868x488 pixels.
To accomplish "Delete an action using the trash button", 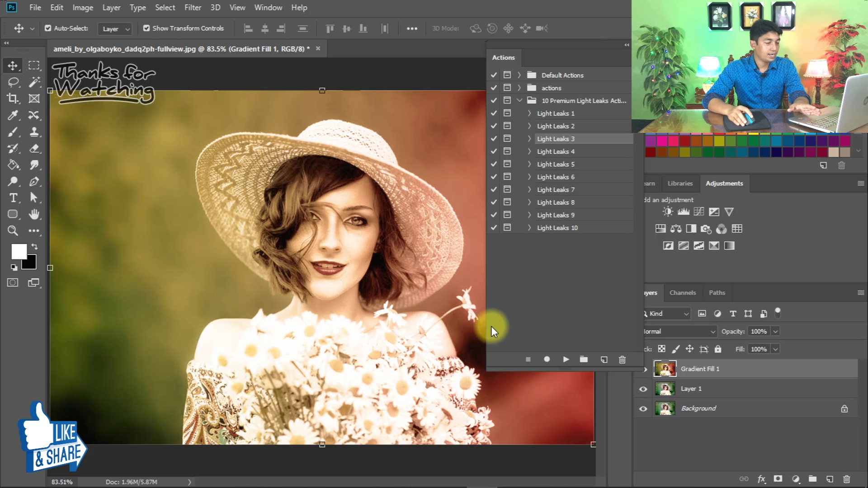I will (622, 359).
